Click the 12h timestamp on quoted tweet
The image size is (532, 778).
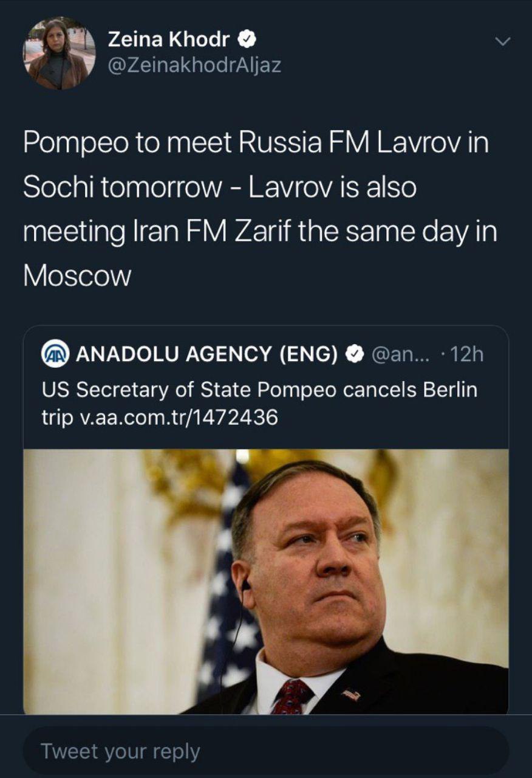[x=468, y=354]
